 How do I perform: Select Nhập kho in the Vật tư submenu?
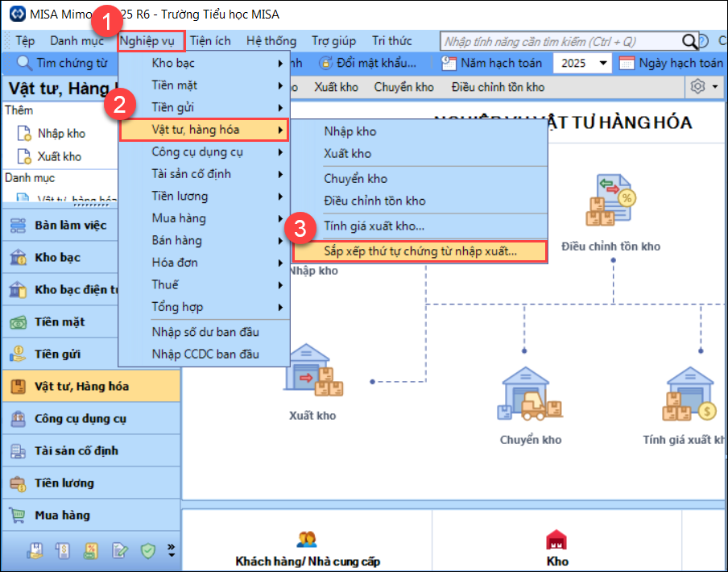[x=420, y=132]
